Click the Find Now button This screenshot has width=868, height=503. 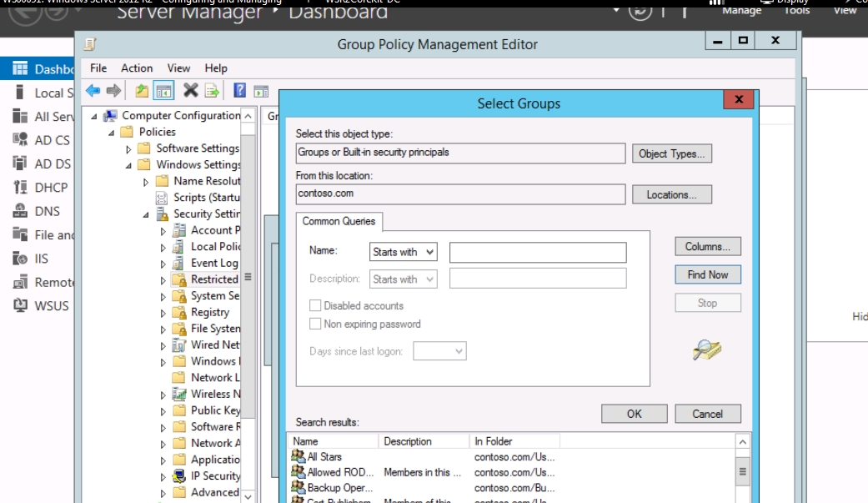[707, 274]
